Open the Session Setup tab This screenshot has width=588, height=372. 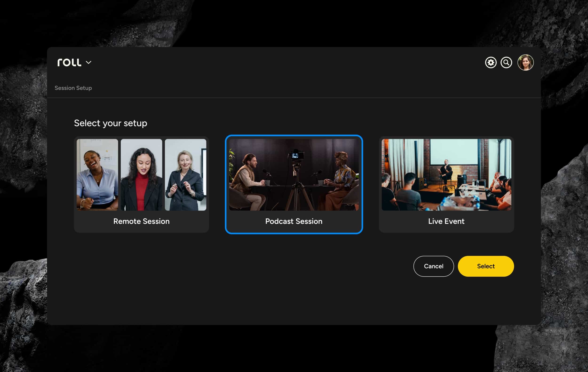(x=73, y=88)
